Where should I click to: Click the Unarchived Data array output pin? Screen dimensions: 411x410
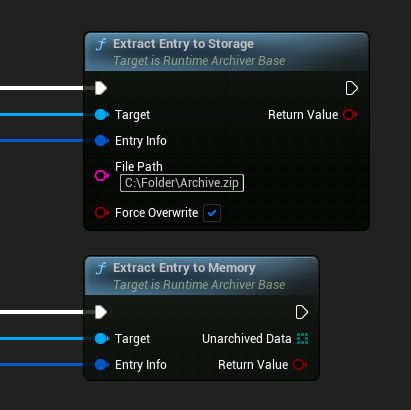[x=302, y=339]
